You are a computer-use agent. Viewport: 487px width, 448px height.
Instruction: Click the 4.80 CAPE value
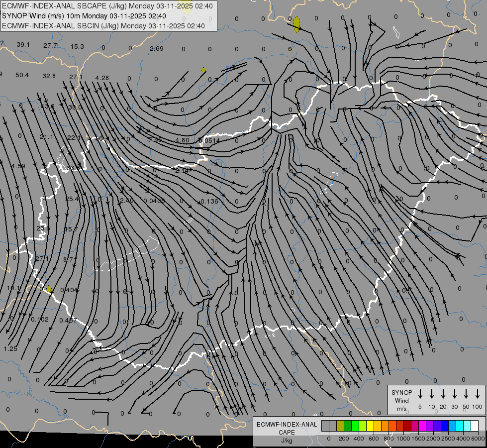click(x=183, y=140)
